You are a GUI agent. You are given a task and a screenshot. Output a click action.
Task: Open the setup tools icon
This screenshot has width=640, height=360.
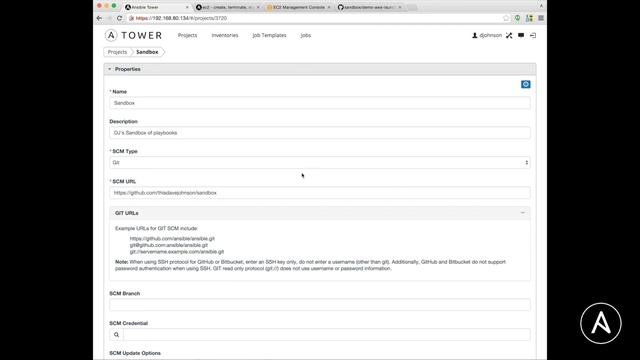coord(509,36)
